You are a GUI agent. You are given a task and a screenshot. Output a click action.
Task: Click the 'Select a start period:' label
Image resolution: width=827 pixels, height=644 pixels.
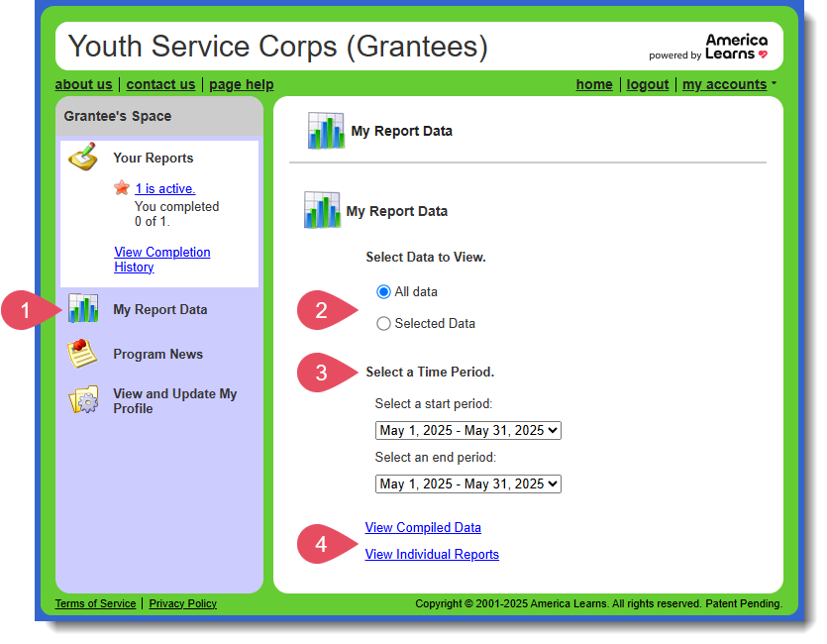pyautogui.click(x=434, y=404)
